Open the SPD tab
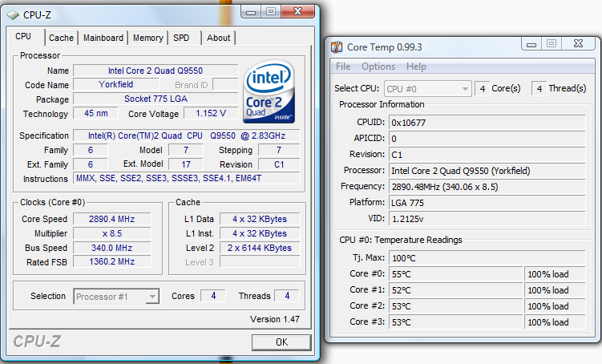Image resolution: width=602 pixels, height=364 pixels. pyautogui.click(x=184, y=38)
